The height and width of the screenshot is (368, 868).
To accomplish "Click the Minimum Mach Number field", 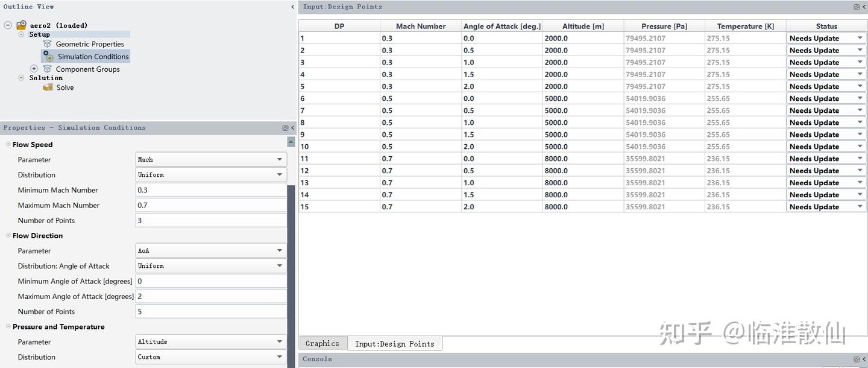I will (211, 190).
